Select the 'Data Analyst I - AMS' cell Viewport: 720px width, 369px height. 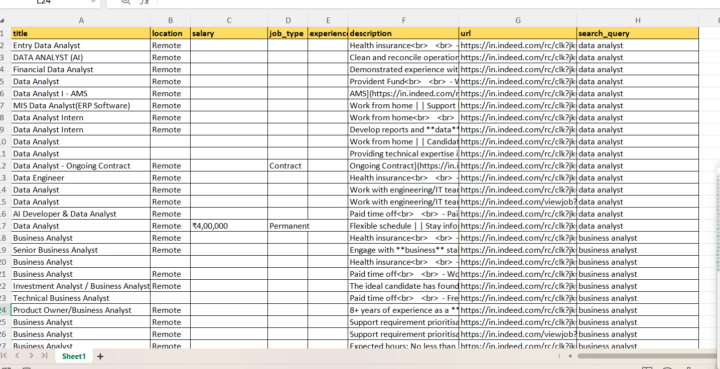point(81,93)
